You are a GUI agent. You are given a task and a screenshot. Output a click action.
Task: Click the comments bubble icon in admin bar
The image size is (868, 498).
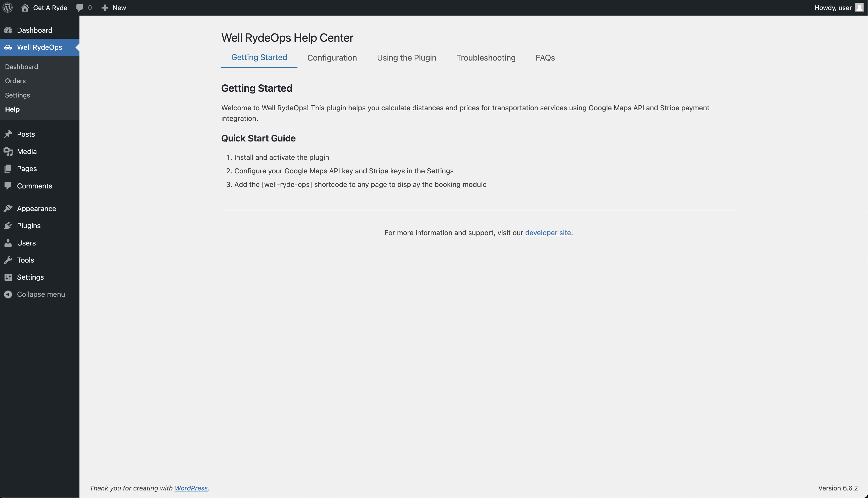(x=79, y=8)
